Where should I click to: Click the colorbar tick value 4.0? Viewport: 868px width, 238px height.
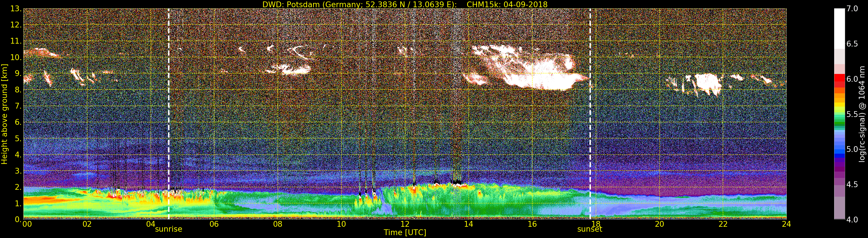(852, 220)
